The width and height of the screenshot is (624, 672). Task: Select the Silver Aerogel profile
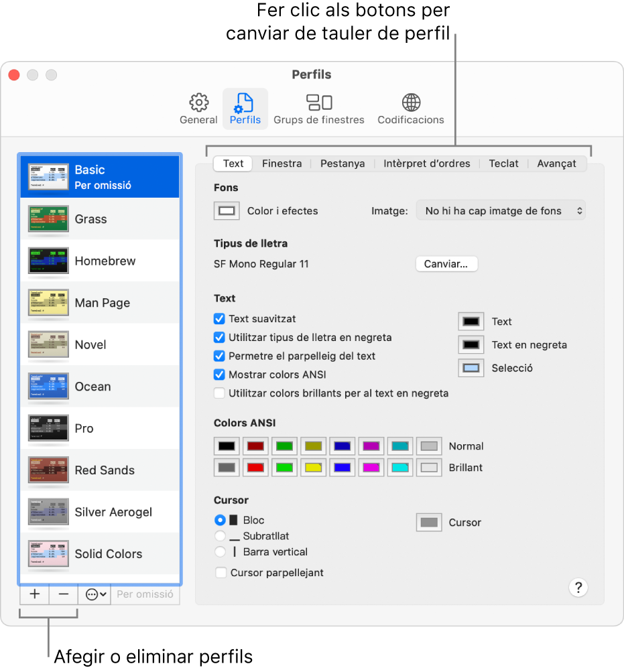point(100,512)
